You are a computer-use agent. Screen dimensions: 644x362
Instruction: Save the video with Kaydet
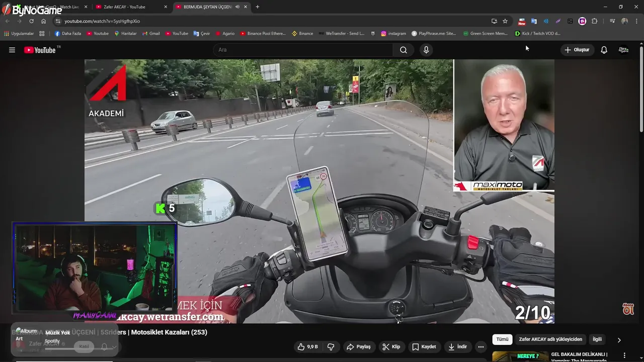pos(424,347)
